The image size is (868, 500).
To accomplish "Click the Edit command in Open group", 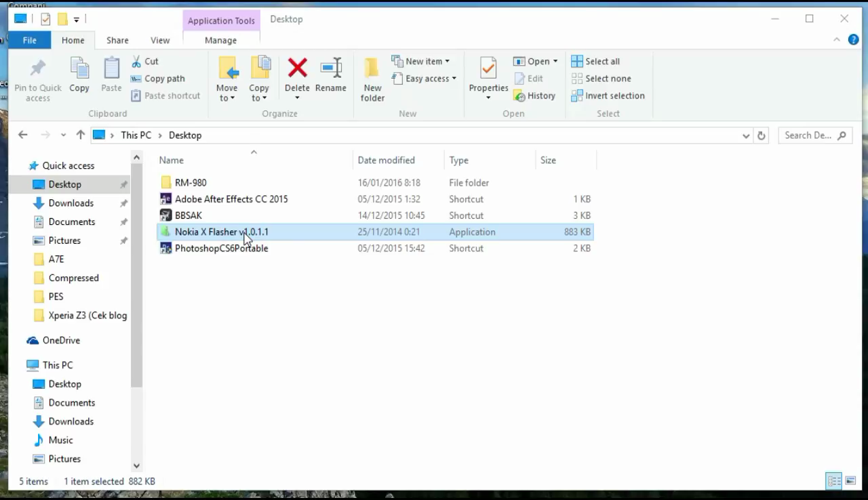I will pyautogui.click(x=528, y=79).
